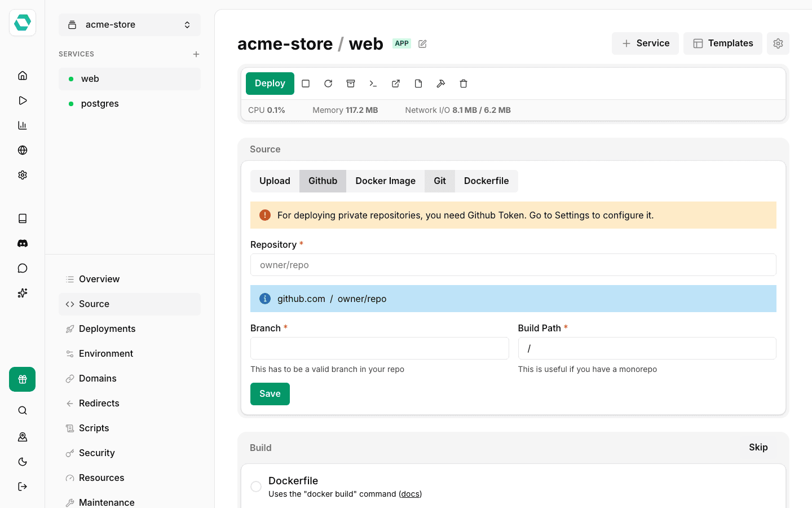Select the Dockerfile build radio option

click(x=256, y=487)
